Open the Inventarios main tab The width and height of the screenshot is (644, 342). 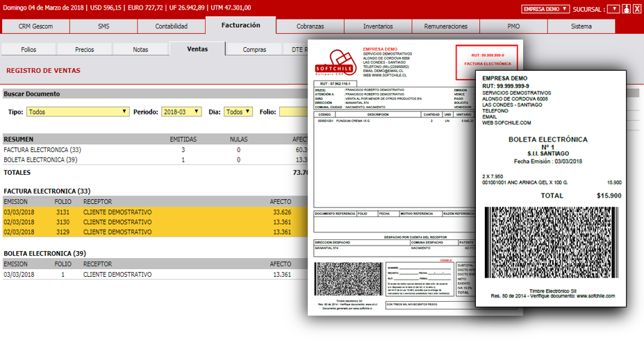coord(378,26)
